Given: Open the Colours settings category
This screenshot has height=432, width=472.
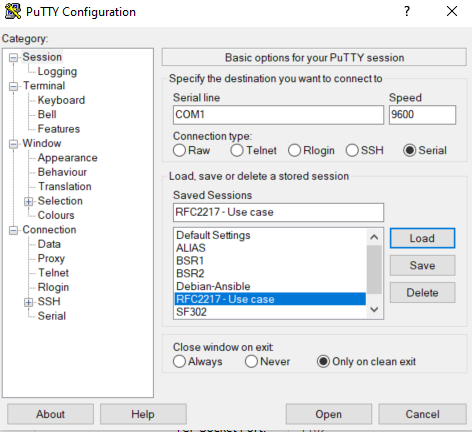Looking at the screenshot, I should point(56,215).
